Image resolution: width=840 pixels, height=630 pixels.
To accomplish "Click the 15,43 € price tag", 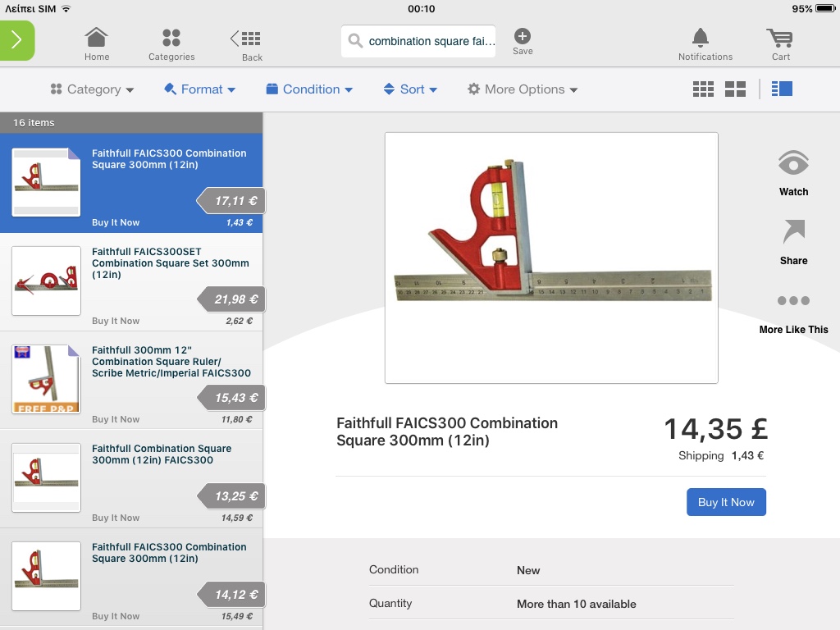I will tap(231, 398).
